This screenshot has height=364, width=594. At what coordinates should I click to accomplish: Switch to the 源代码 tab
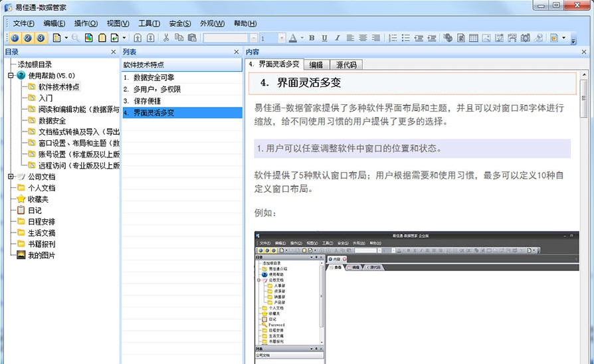coord(346,64)
